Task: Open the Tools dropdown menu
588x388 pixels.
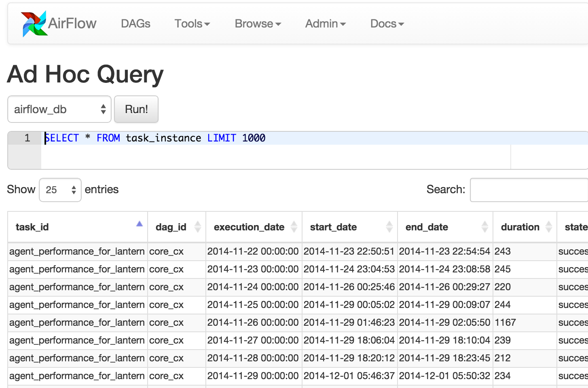Action: [x=192, y=24]
